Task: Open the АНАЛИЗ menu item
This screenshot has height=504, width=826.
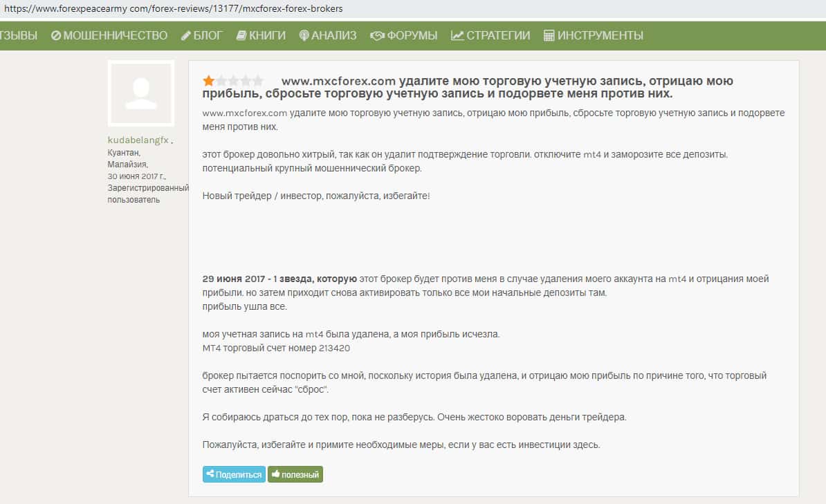Action: point(328,35)
